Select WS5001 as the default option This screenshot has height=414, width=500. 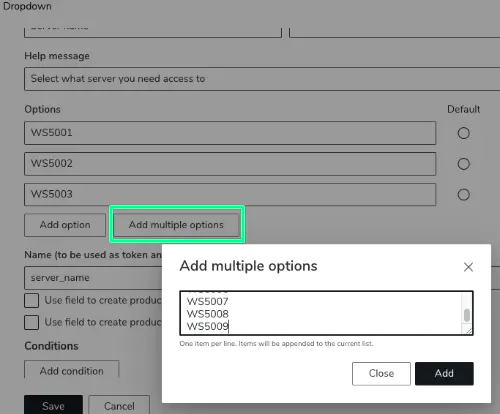tap(463, 133)
